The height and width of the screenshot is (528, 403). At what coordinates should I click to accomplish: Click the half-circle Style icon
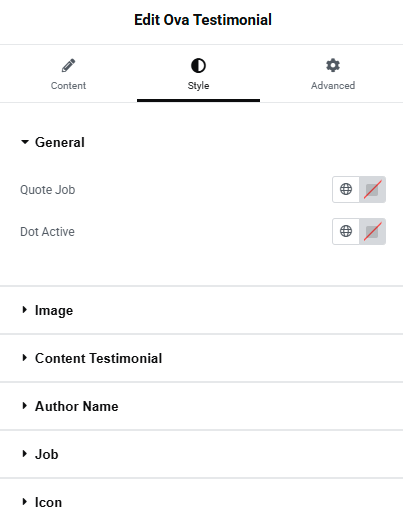point(198,66)
